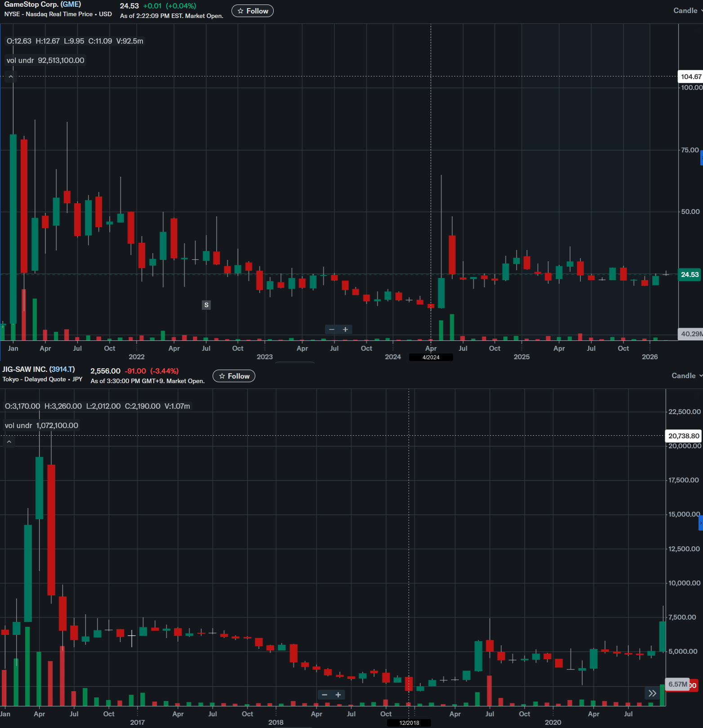Screen dimensions: 703x728
Task: Collapse the JIG-SAW chart legend with chevron
Action: coord(9,442)
